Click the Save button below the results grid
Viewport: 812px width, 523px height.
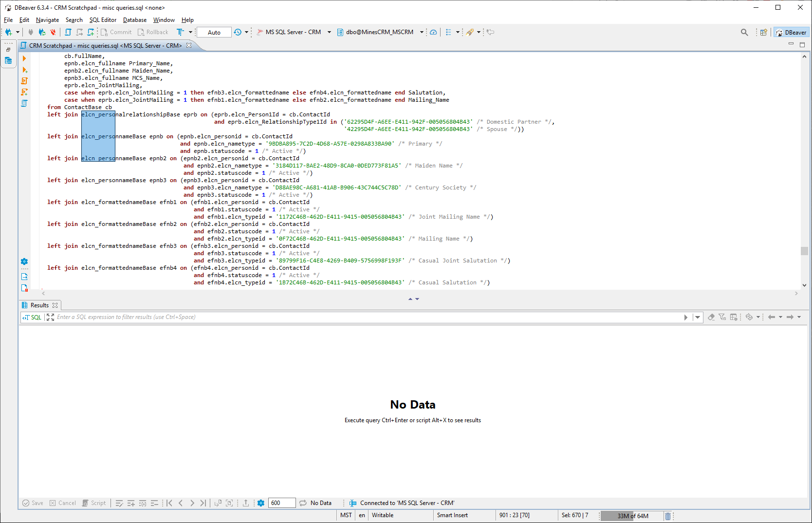click(x=33, y=503)
